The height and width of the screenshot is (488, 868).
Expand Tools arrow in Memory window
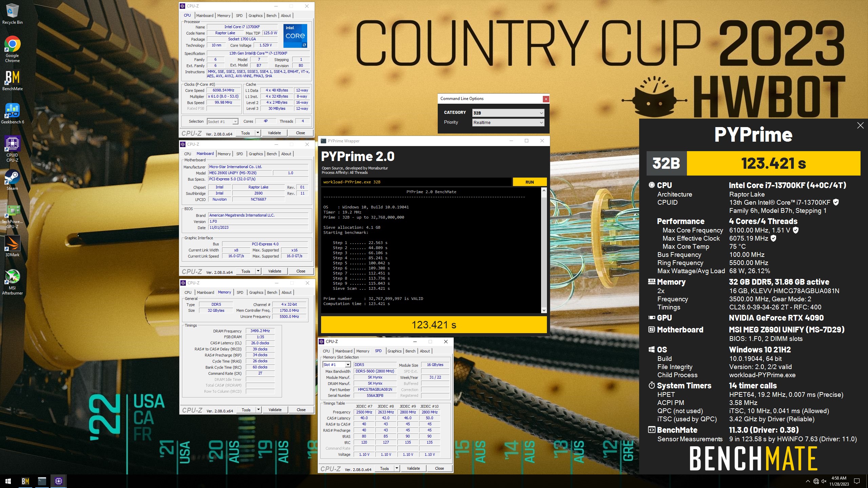click(x=259, y=410)
